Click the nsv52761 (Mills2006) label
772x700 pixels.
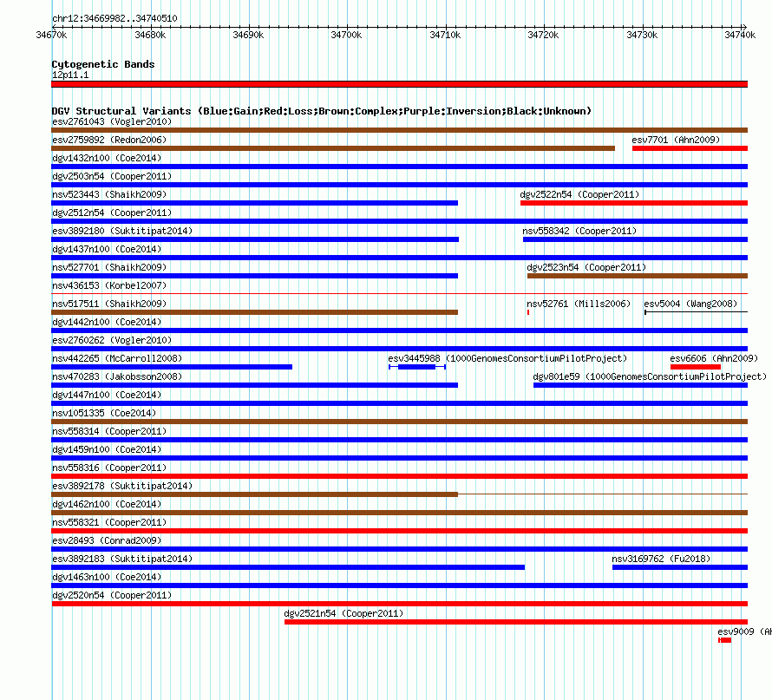pyautogui.click(x=579, y=304)
